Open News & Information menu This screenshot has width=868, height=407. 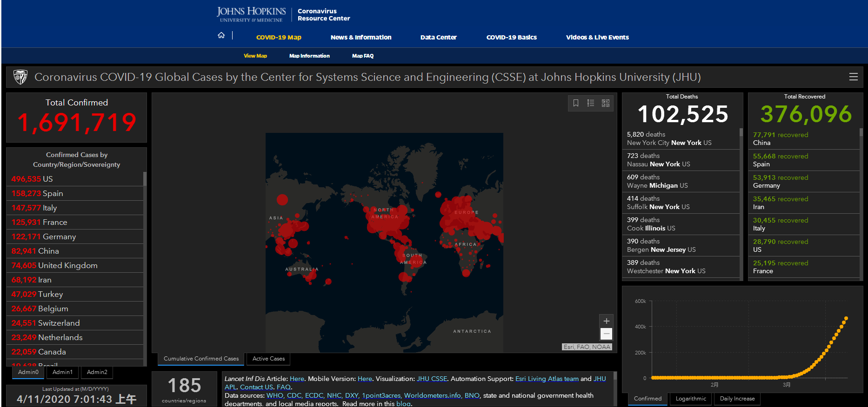pos(361,38)
